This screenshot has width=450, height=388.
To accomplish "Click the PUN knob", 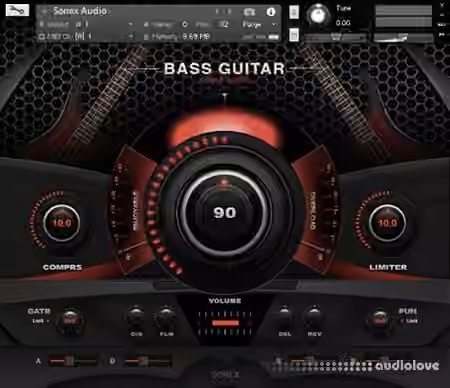I will [x=380, y=320].
